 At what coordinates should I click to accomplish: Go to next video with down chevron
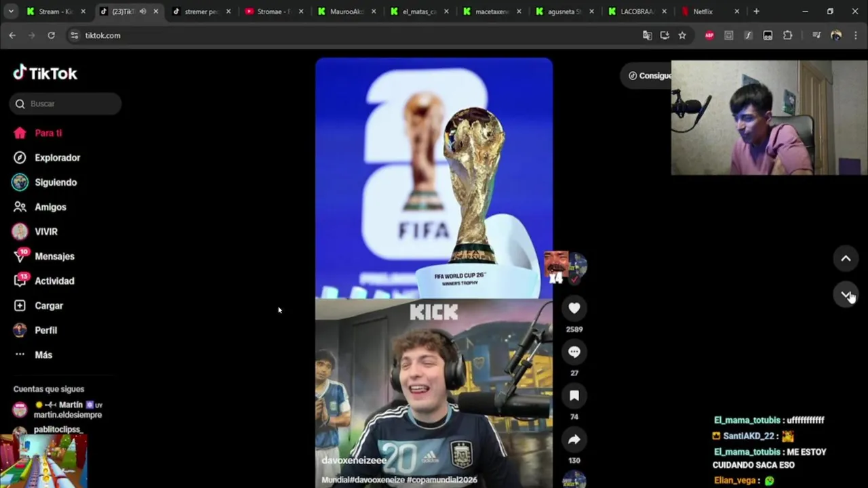(846, 294)
